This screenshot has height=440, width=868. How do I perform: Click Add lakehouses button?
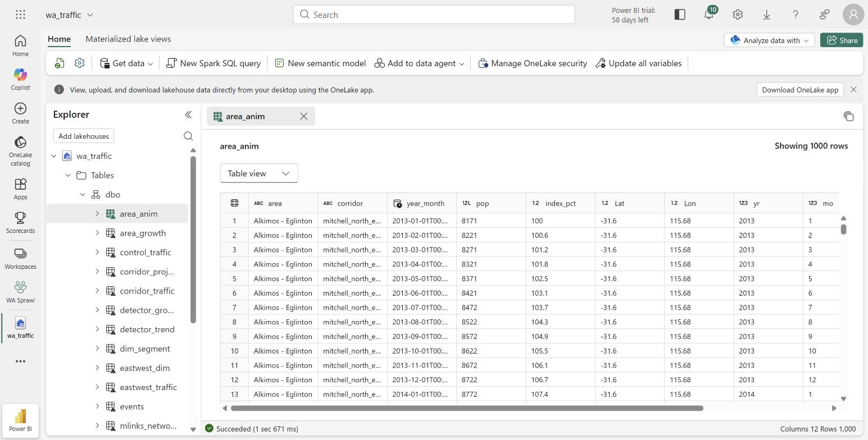84,136
